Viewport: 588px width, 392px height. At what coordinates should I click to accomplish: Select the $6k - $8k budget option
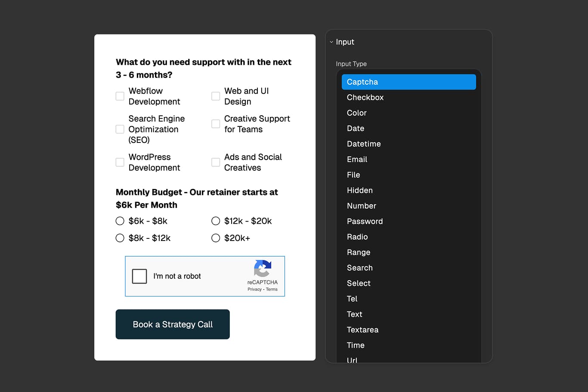click(x=120, y=221)
